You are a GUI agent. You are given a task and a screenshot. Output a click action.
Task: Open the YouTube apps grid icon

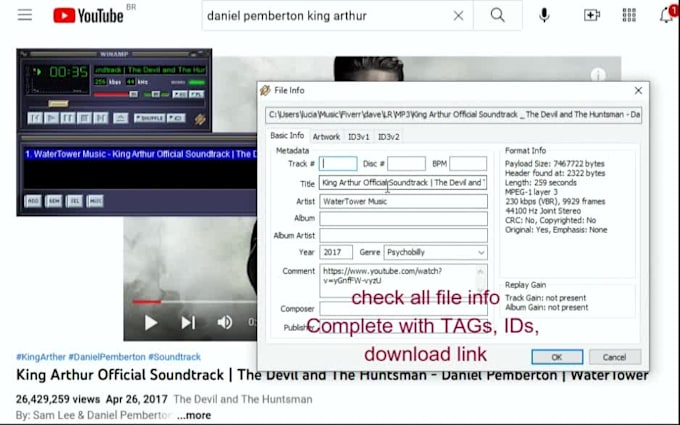click(x=629, y=16)
